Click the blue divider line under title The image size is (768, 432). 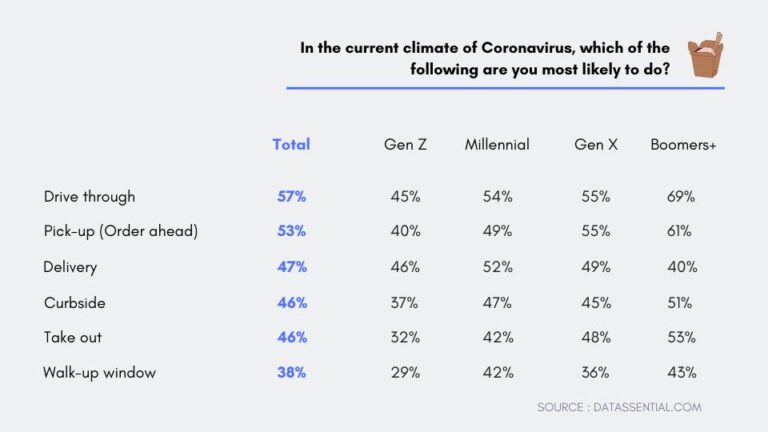click(505, 88)
